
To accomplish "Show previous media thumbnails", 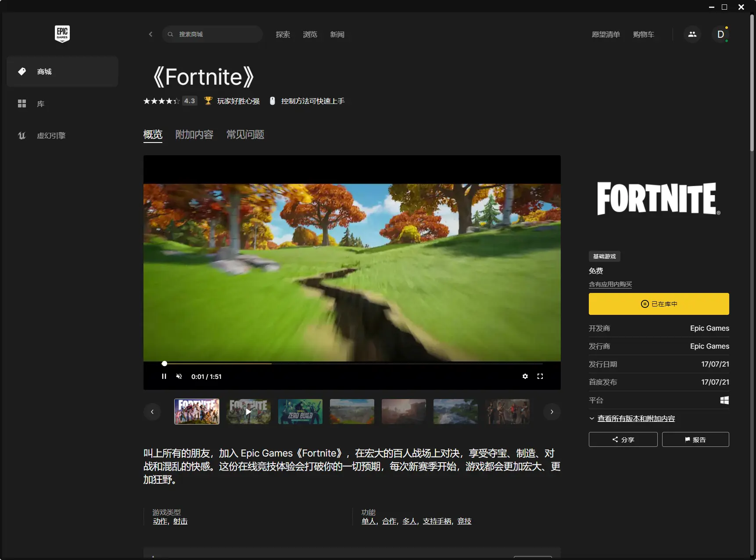I will pyautogui.click(x=152, y=412).
